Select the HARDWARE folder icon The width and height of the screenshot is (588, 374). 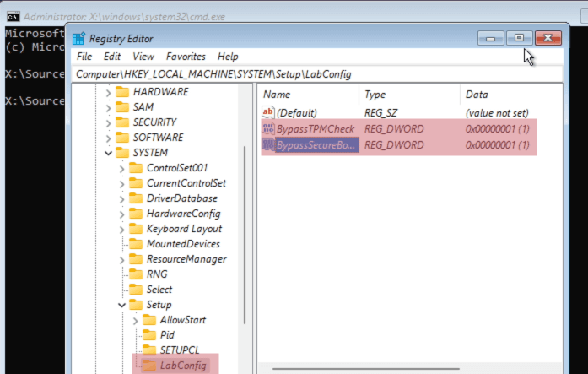pyautogui.click(x=122, y=92)
